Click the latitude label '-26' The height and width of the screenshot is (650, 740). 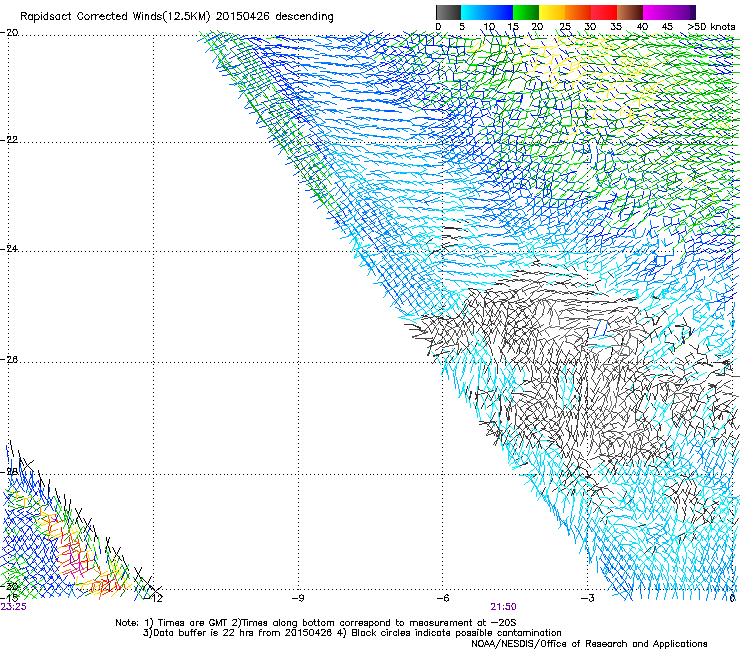[x=10, y=359]
